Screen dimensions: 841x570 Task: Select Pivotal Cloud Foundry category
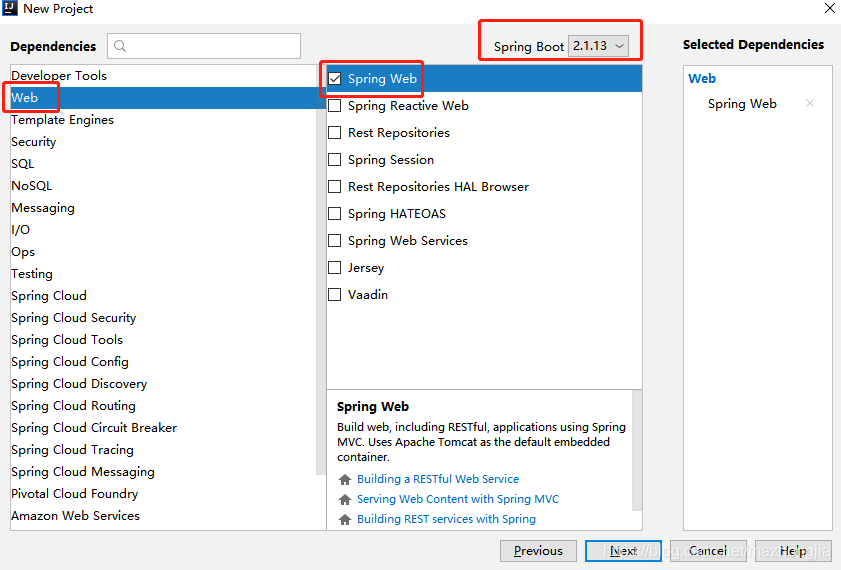tap(164, 493)
